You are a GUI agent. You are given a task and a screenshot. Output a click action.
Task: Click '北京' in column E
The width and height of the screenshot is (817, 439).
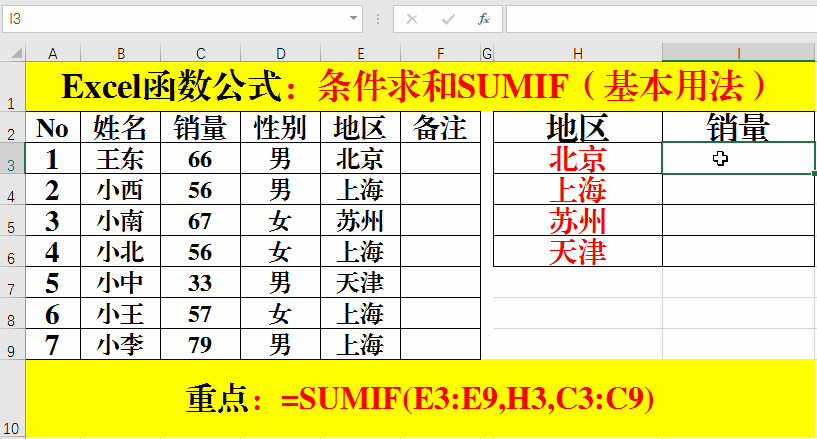pyautogui.click(x=361, y=158)
